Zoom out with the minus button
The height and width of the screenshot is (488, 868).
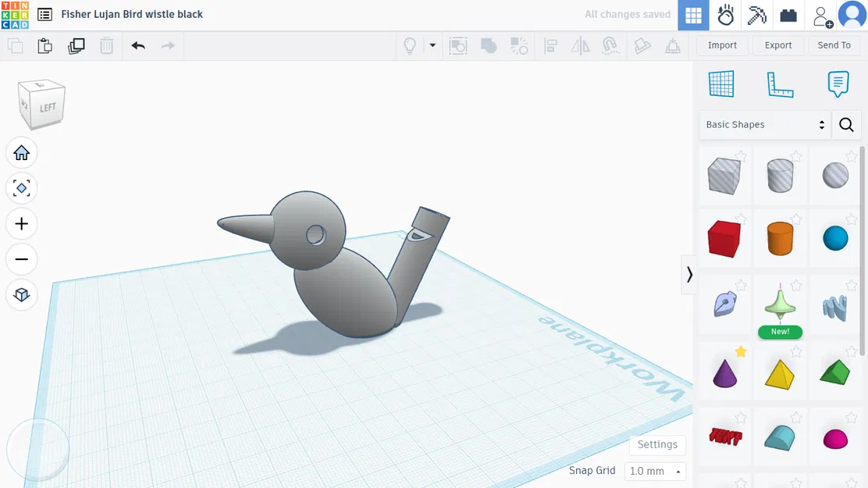click(x=22, y=259)
